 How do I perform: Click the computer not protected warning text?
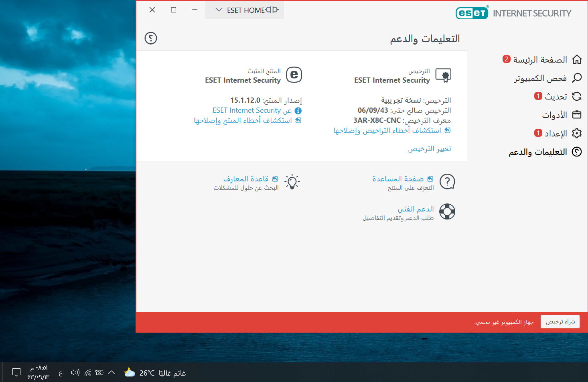pyautogui.click(x=504, y=322)
